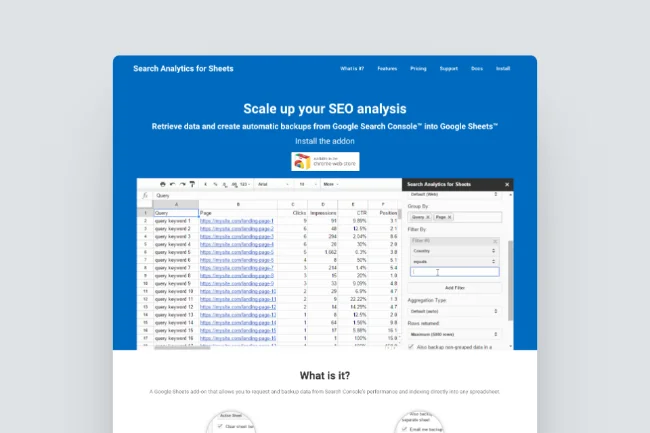Viewport: 650px width, 433px height.
Task: Click the print icon in the sheet toolbar
Action: (162, 184)
